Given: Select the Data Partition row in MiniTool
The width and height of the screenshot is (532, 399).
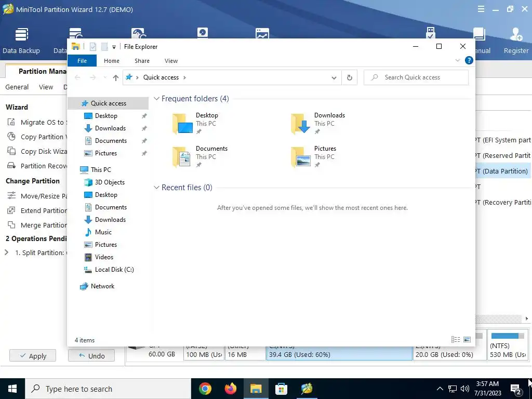Looking at the screenshot, I should (503, 171).
